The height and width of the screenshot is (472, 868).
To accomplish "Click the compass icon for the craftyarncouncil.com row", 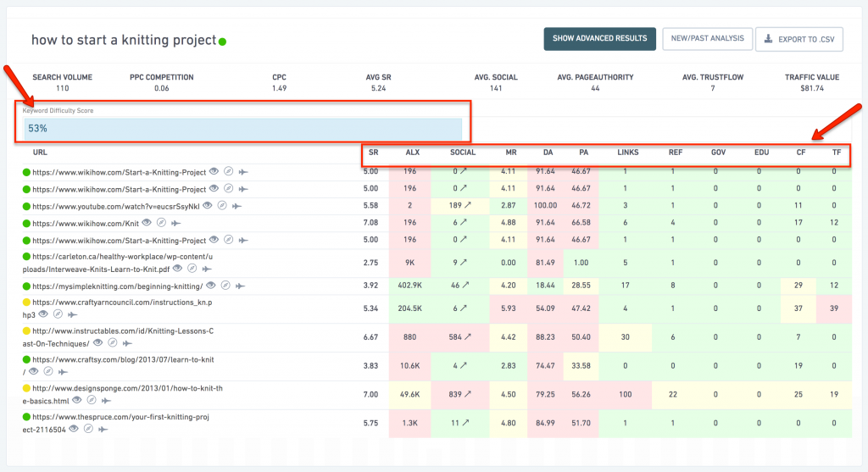I will pyautogui.click(x=58, y=314).
